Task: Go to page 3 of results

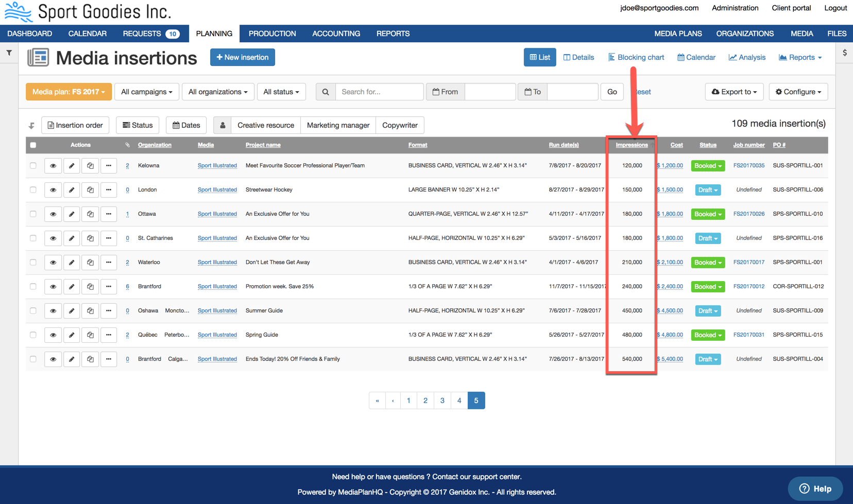Action: point(442,401)
